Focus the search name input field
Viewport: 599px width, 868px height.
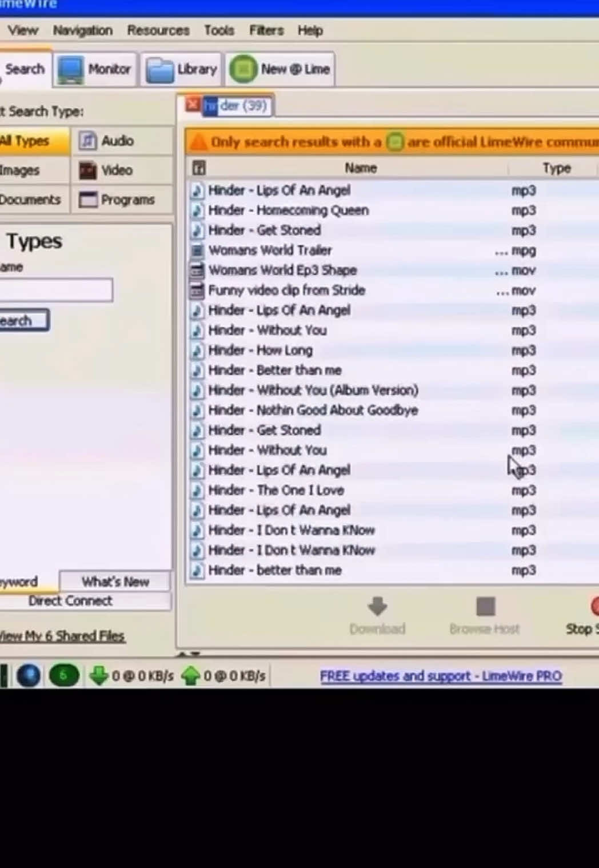tap(55, 290)
